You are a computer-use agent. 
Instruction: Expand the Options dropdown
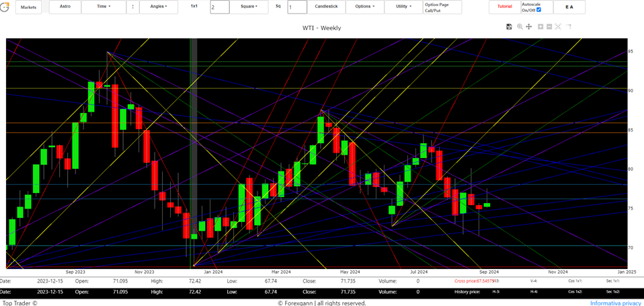click(x=364, y=7)
